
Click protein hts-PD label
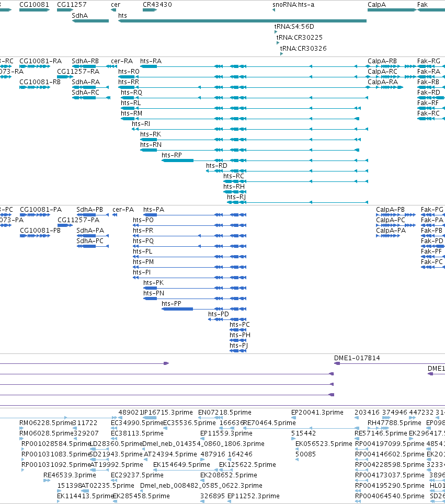tap(219, 314)
